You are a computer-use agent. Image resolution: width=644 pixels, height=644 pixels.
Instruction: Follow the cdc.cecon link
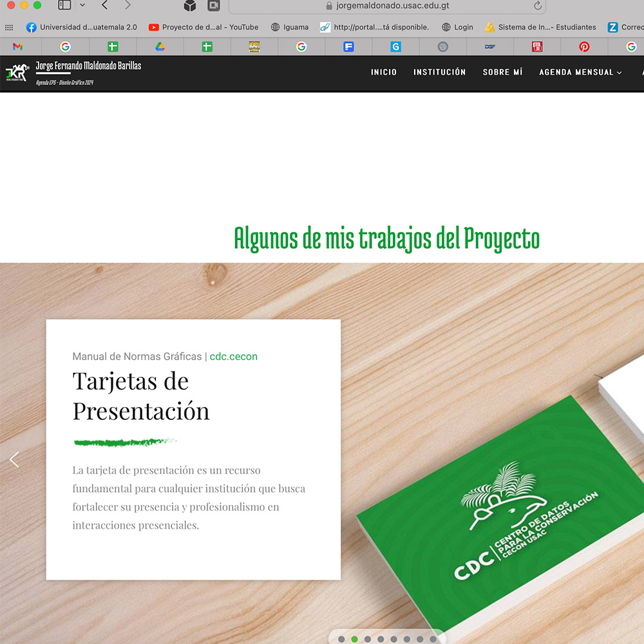click(x=233, y=357)
